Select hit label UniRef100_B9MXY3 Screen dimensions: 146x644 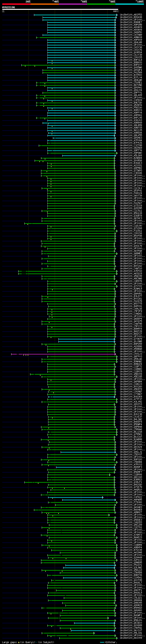(x=131, y=110)
